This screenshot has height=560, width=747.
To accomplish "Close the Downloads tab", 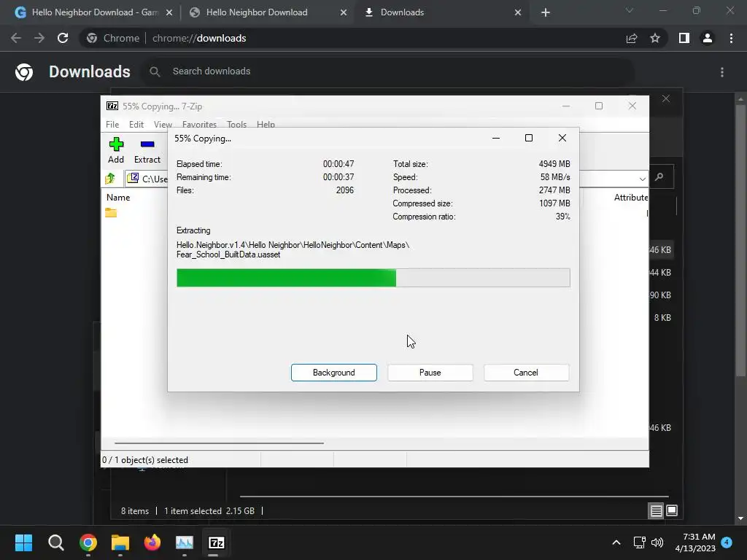I will (x=518, y=12).
